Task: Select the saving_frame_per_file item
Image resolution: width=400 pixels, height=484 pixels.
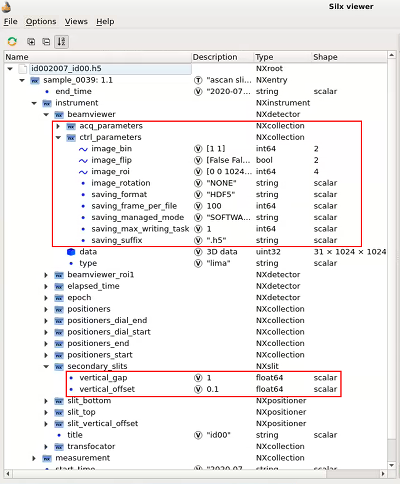Action: coord(134,206)
